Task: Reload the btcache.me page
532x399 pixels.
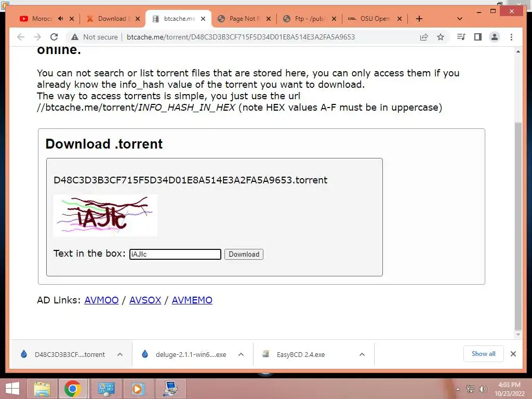Action: [54, 37]
